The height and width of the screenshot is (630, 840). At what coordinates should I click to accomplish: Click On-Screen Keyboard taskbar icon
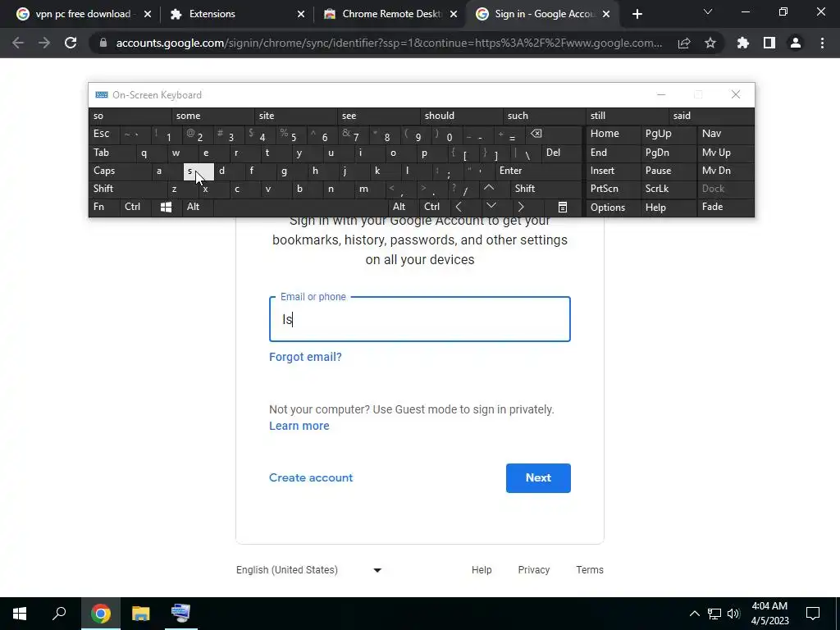[180, 614]
